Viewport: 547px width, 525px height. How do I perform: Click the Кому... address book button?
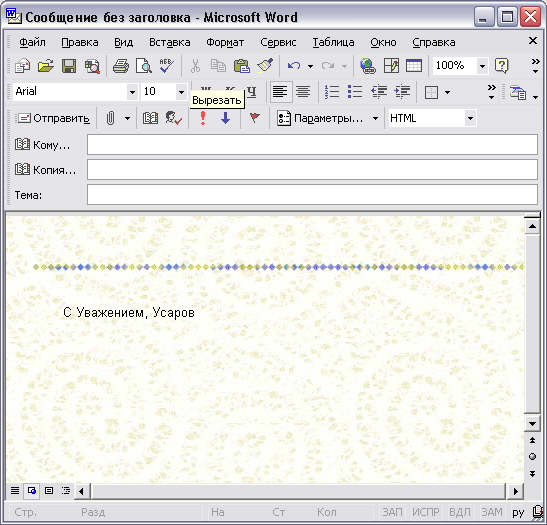coord(42,144)
